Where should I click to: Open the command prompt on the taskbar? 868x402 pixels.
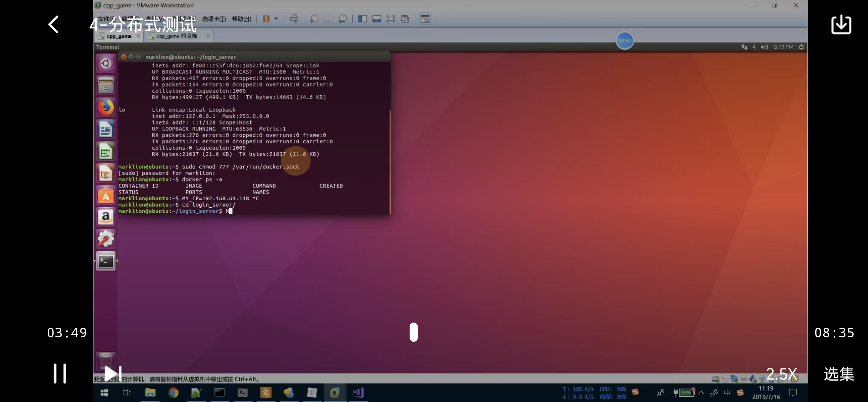coord(219,393)
